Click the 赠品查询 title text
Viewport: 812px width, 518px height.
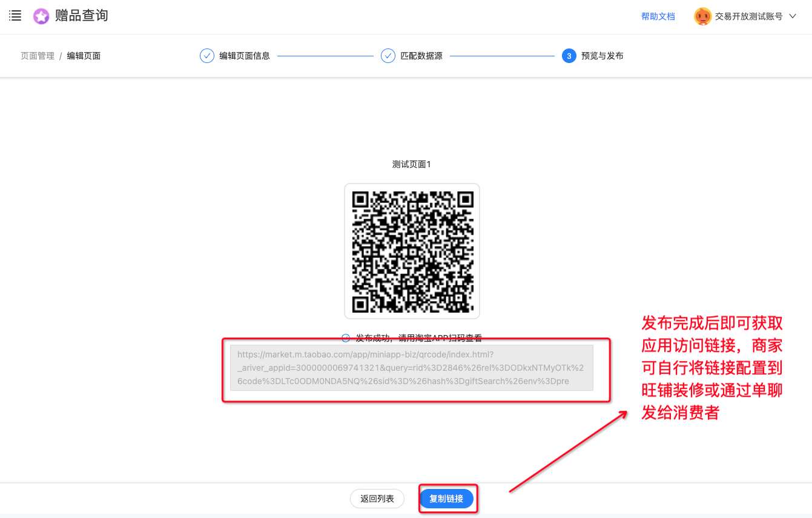(x=82, y=16)
